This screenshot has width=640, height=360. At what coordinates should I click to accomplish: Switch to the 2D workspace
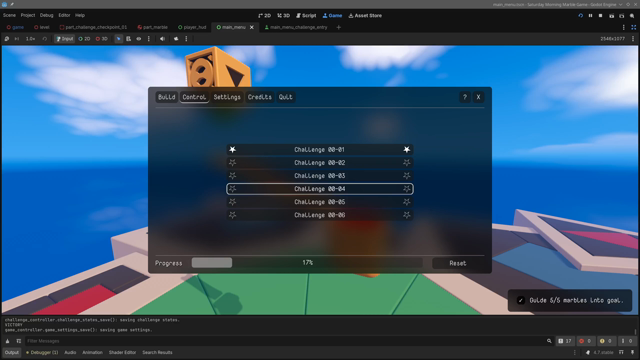pos(264,16)
